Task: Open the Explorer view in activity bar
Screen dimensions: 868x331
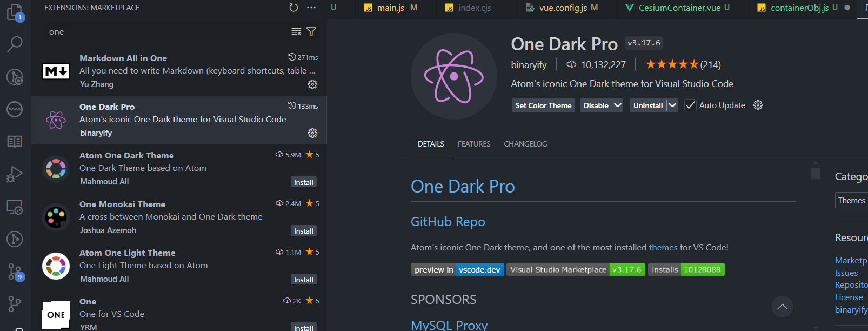Action: pos(15,12)
